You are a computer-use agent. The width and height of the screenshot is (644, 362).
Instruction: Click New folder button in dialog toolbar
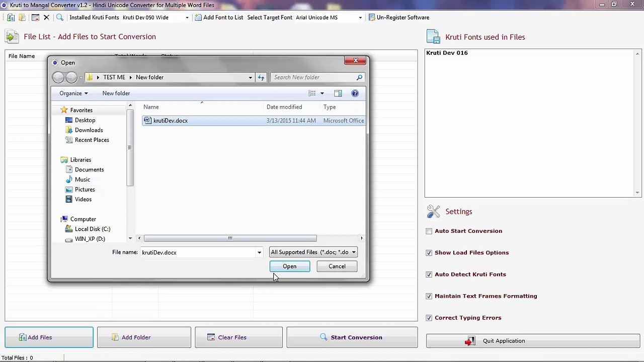[x=116, y=93]
